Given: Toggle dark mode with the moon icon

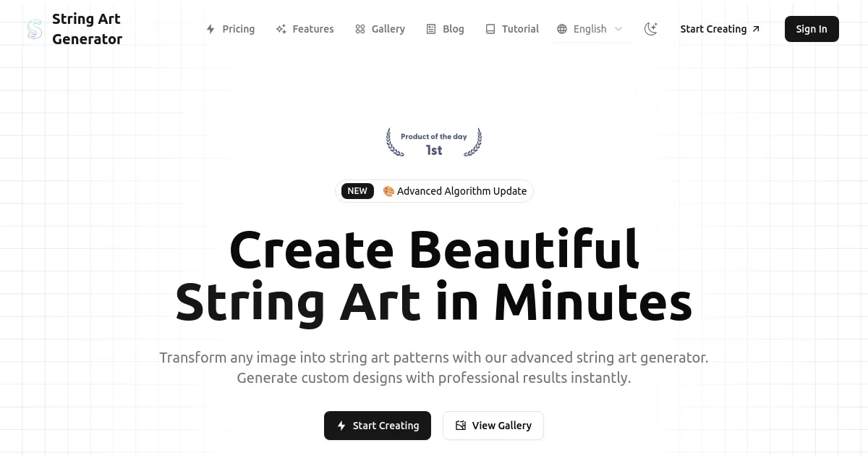Looking at the screenshot, I should coord(650,29).
